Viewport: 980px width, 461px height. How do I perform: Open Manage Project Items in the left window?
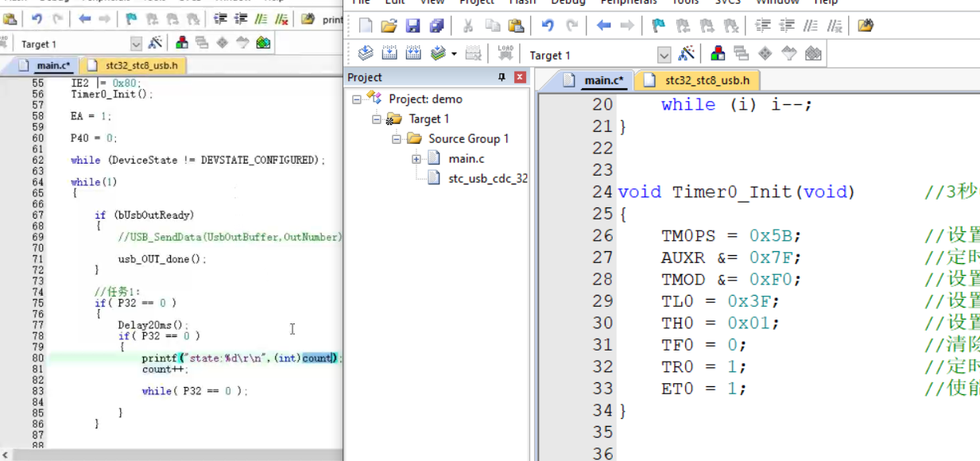point(182,43)
